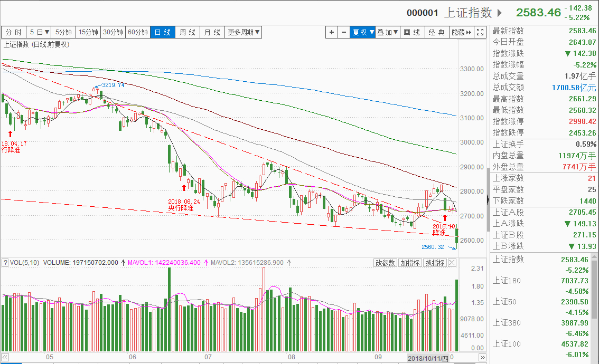Select the 日线 daily tab

(163, 32)
